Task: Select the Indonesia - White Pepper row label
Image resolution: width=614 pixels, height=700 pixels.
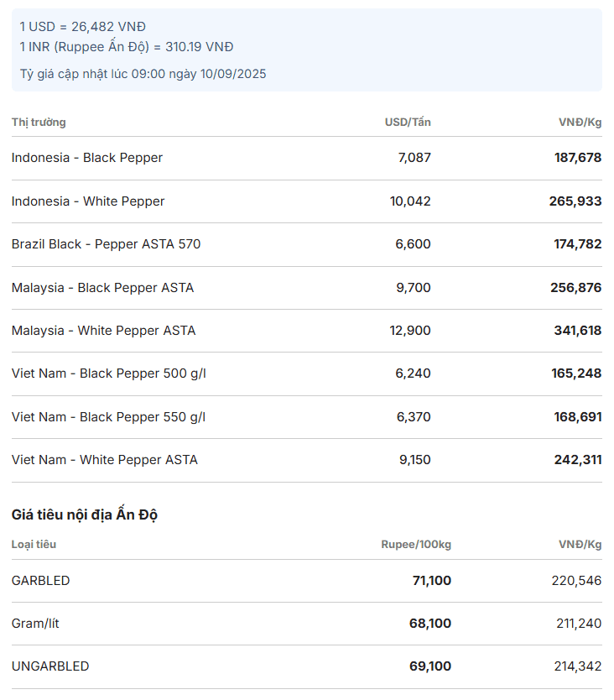Action: click(88, 201)
